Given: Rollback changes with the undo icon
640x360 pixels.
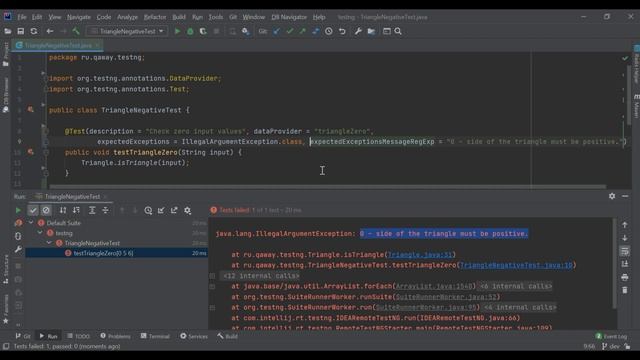Looking at the screenshot, I should pos(342,31).
